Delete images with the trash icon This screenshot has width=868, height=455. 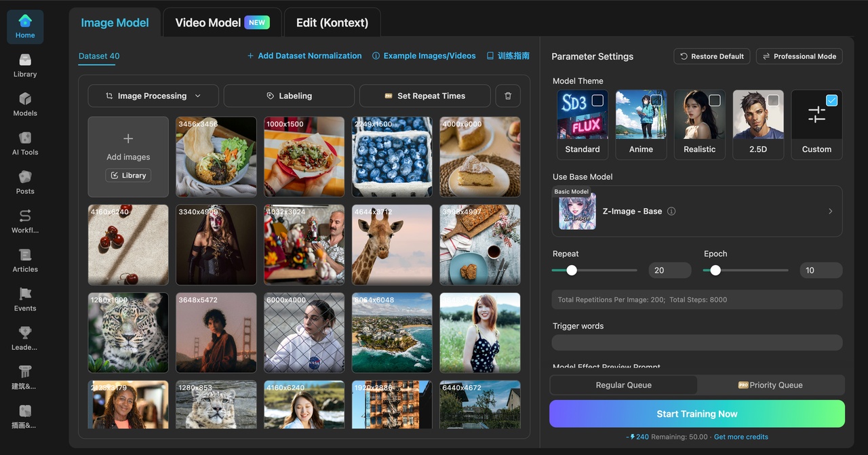[508, 96]
